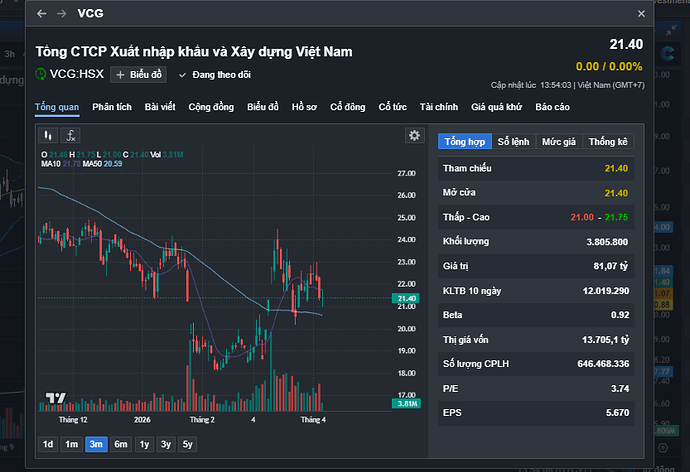Screen dimensions: 690x472
Task: Set chart range to 3y
Action: click(166, 444)
